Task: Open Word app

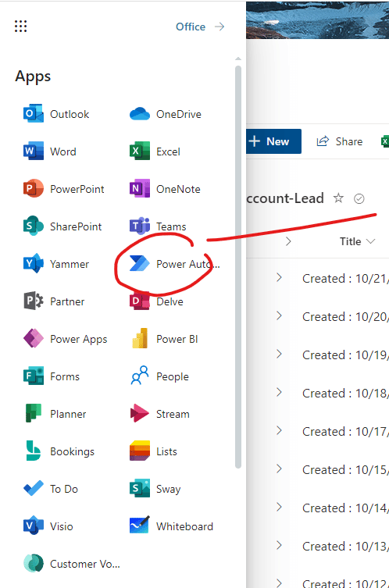Action: pyautogui.click(x=50, y=151)
